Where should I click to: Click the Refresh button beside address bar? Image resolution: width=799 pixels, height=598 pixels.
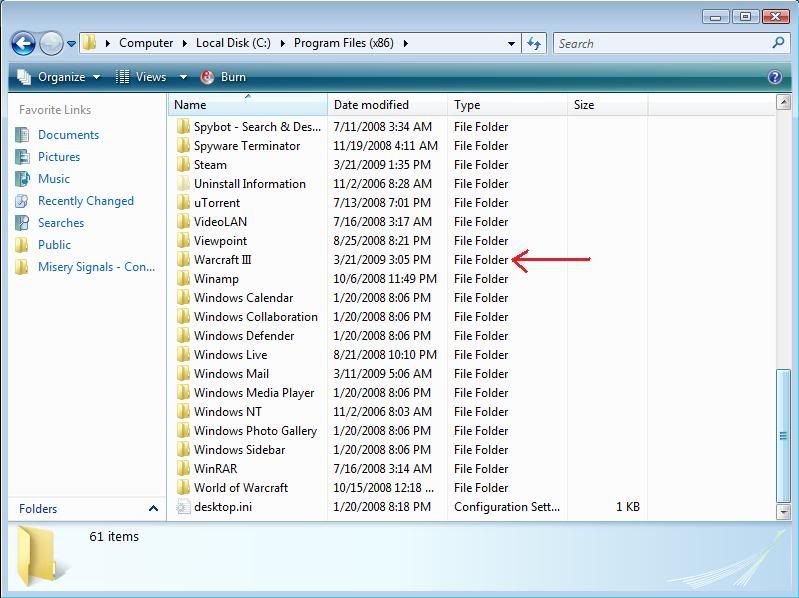click(534, 44)
